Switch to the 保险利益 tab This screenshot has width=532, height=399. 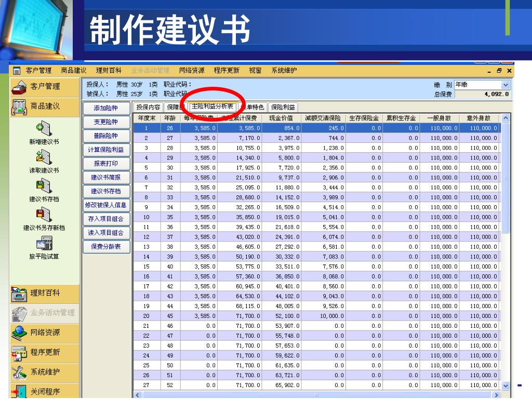283,108
